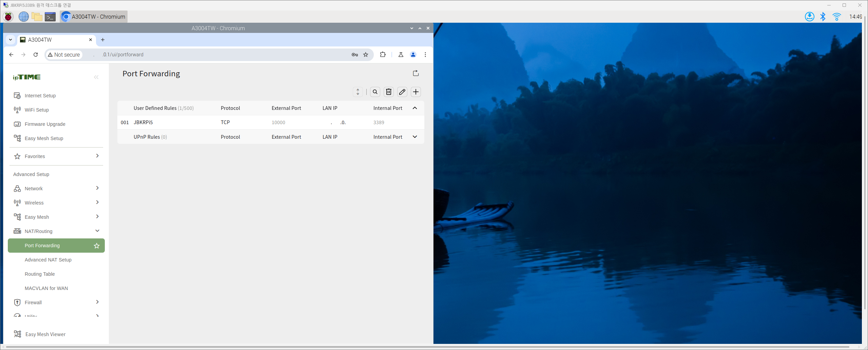Click the edit pencil icon
868x350 pixels.
tap(402, 92)
